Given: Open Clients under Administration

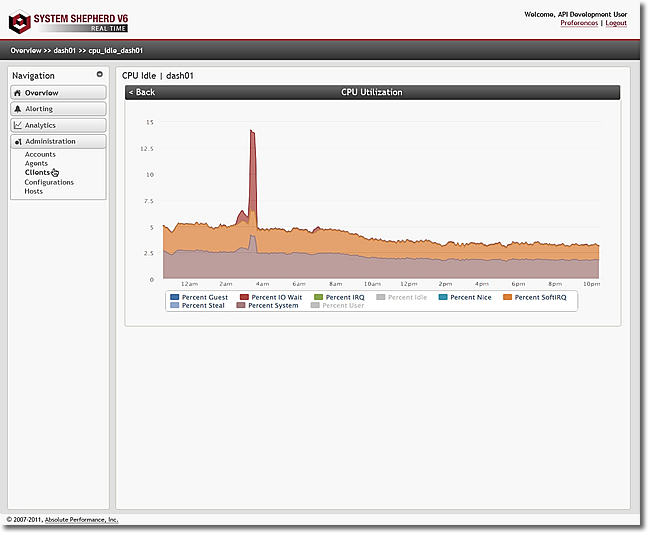Looking at the screenshot, I should pyautogui.click(x=37, y=173).
